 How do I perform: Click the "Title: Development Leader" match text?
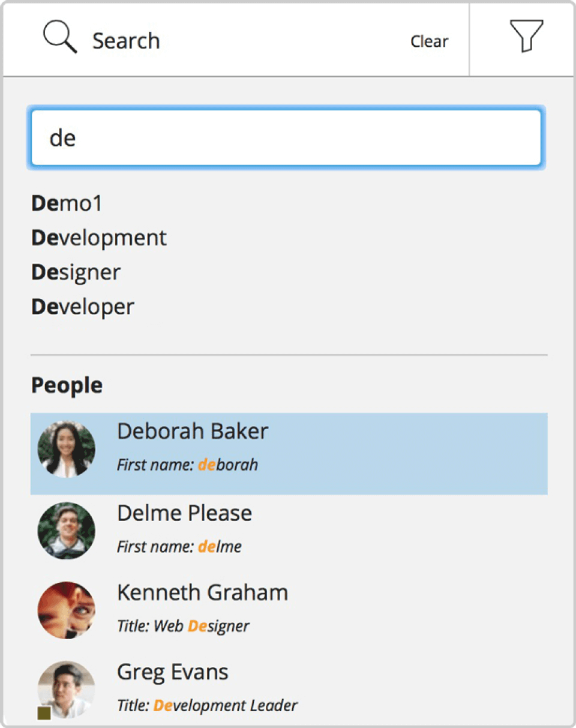[207, 705]
